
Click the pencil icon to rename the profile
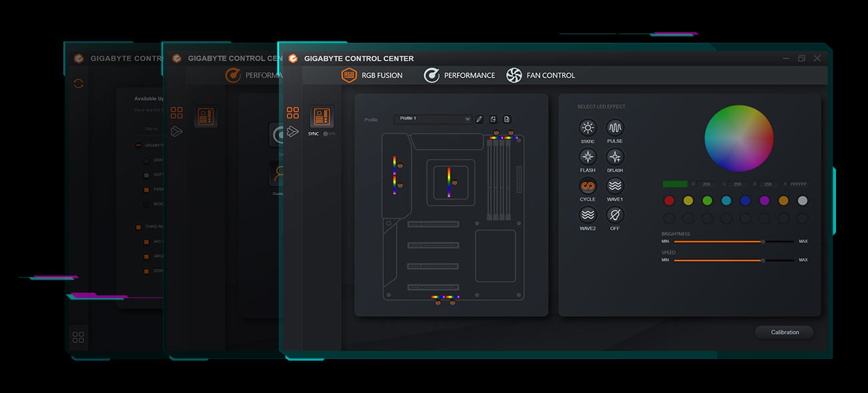click(479, 118)
